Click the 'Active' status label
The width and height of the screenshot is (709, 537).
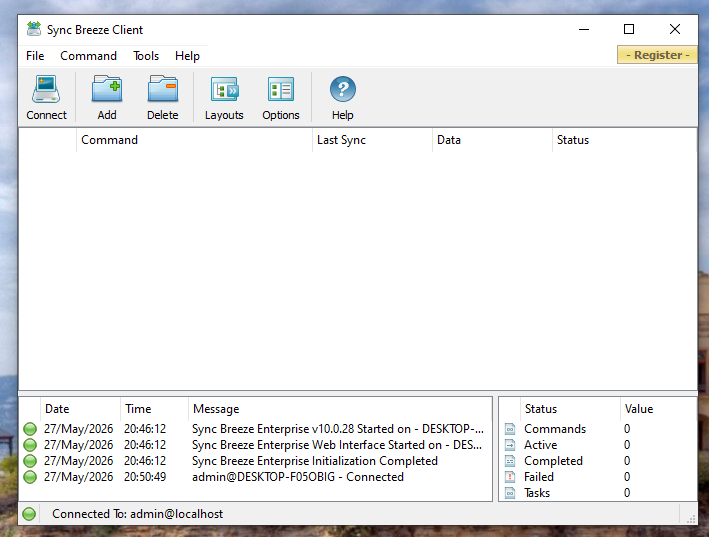pyautogui.click(x=540, y=445)
